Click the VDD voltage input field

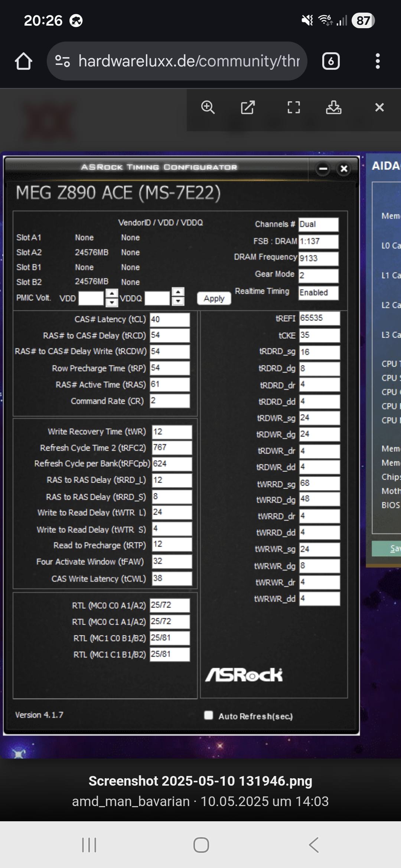[x=91, y=298]
